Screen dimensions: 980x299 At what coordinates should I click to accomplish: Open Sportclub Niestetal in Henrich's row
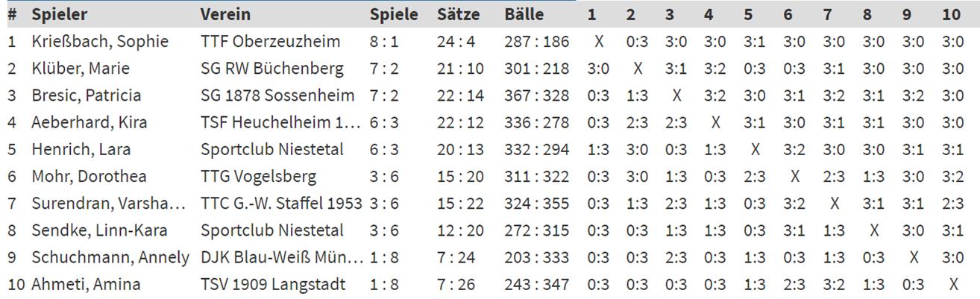pyautogui.click(x=272, y=149)
